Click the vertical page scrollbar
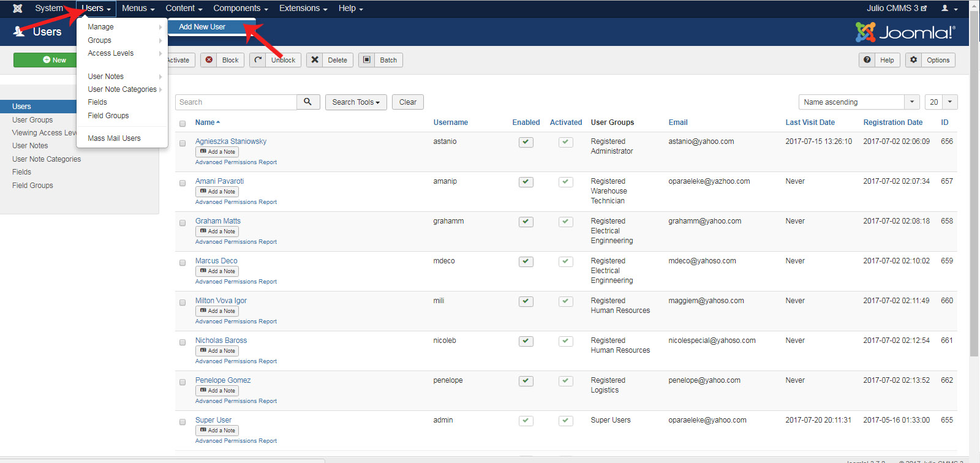 (x=974, y=184)
